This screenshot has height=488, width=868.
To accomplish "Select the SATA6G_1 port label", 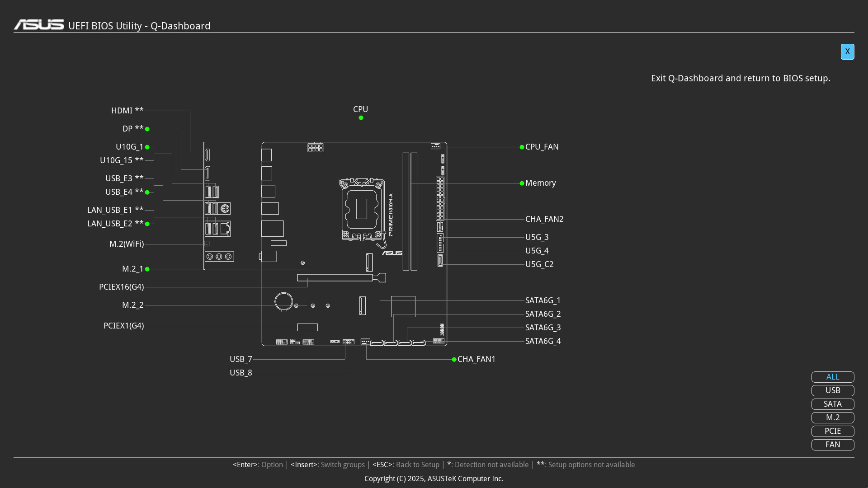I will coord(542,300).
